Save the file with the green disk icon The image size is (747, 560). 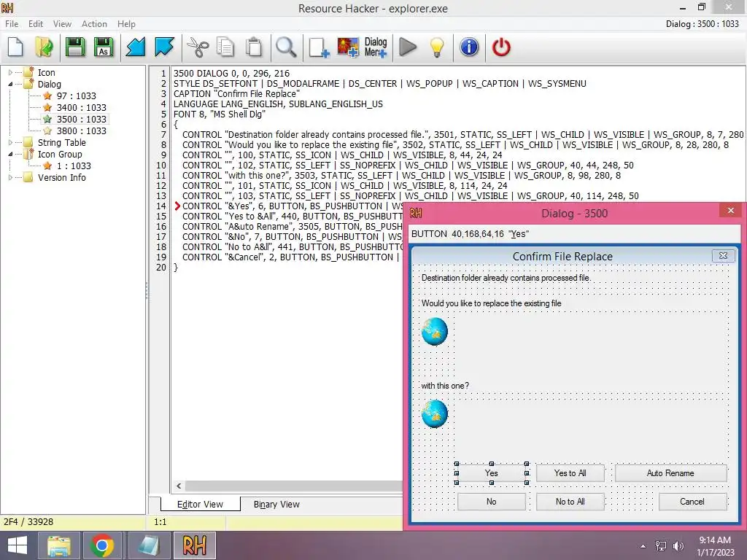pos(75,47)
